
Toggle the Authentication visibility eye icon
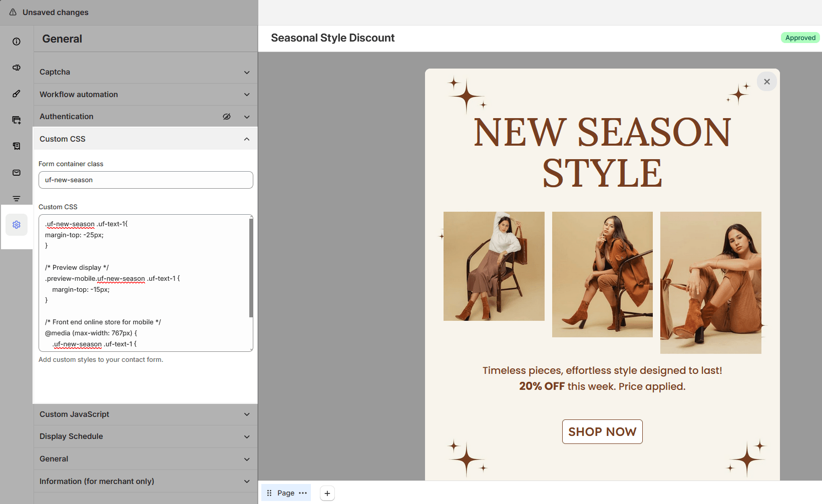point(227,117)
